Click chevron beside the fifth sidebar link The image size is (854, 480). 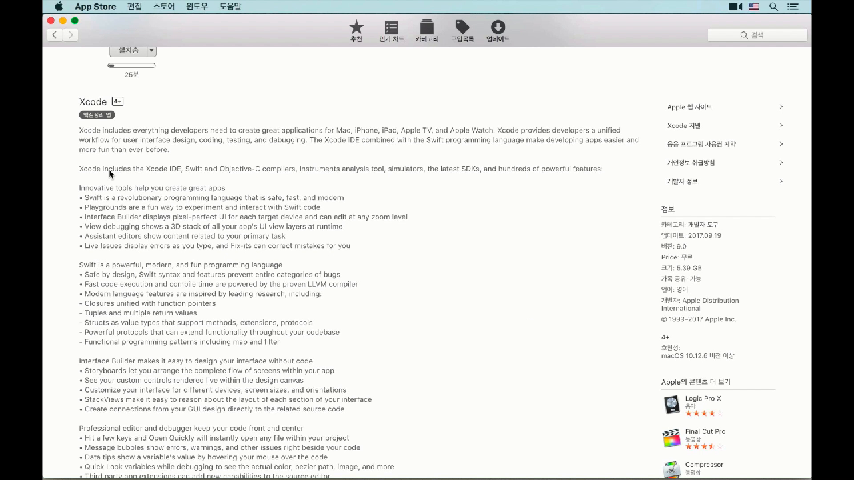[781, 181]
